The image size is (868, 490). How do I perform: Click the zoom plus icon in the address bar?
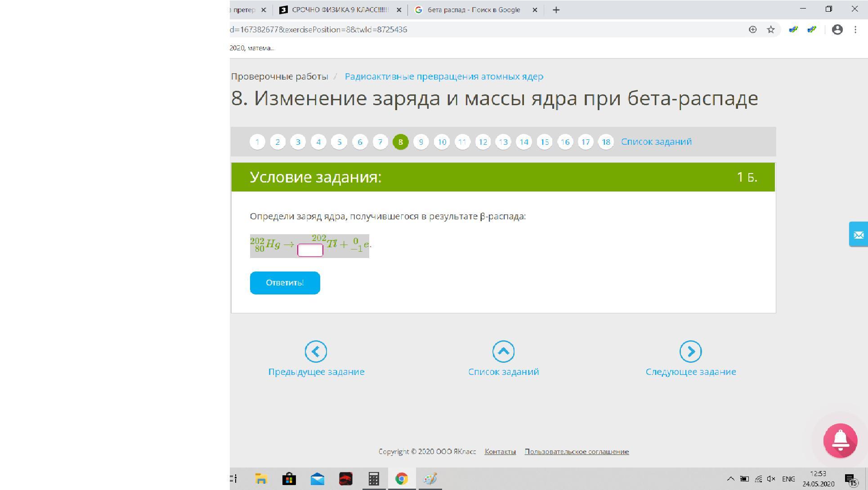[752, 30]
